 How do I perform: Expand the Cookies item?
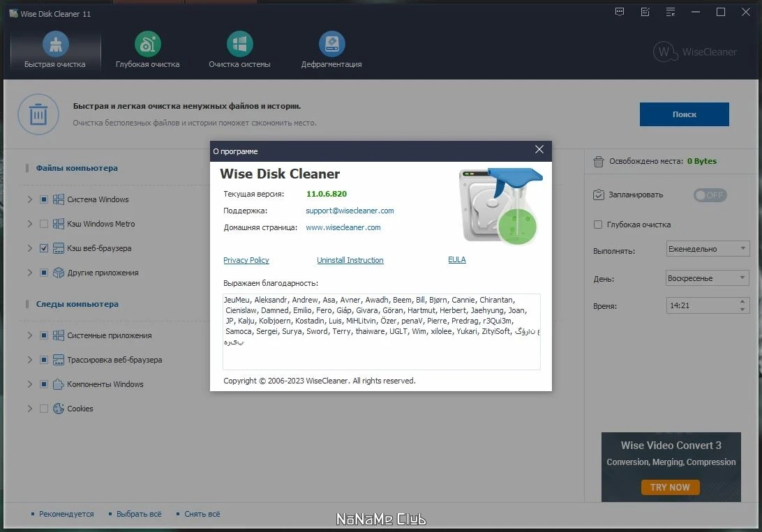pyautogui.click(x=29, y=408)
